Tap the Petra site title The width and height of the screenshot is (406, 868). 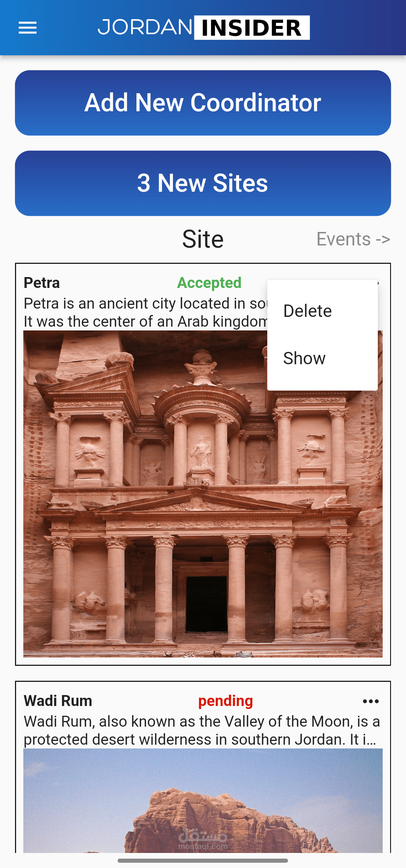42,283
